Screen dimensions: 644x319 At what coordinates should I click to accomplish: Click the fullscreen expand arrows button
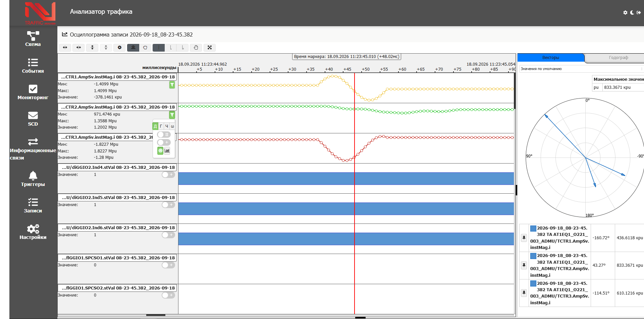pyautogui.click(x=210, y=48)
